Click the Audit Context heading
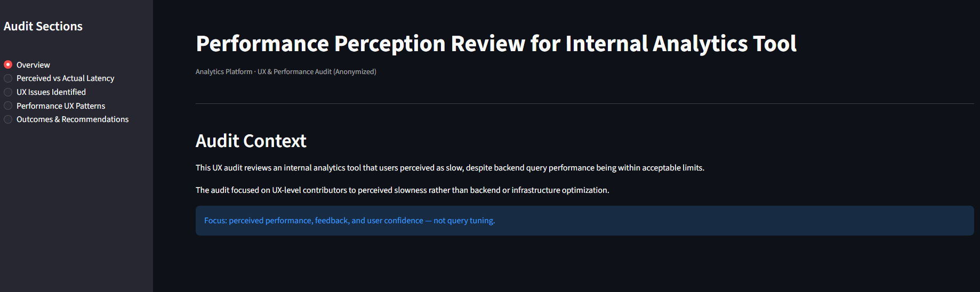This screenshot has height=292, width=980. [x=251, y=141]
